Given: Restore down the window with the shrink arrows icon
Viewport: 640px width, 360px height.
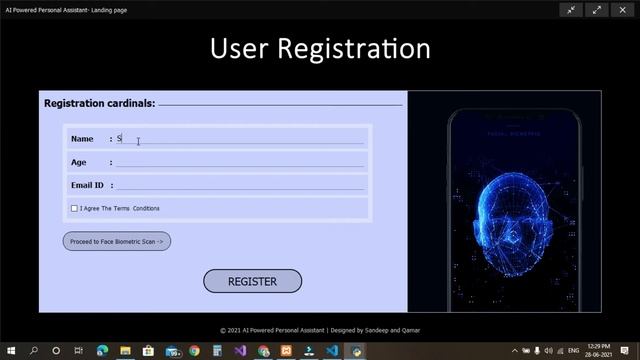Looking at the screenshot, I should [571, 10].
